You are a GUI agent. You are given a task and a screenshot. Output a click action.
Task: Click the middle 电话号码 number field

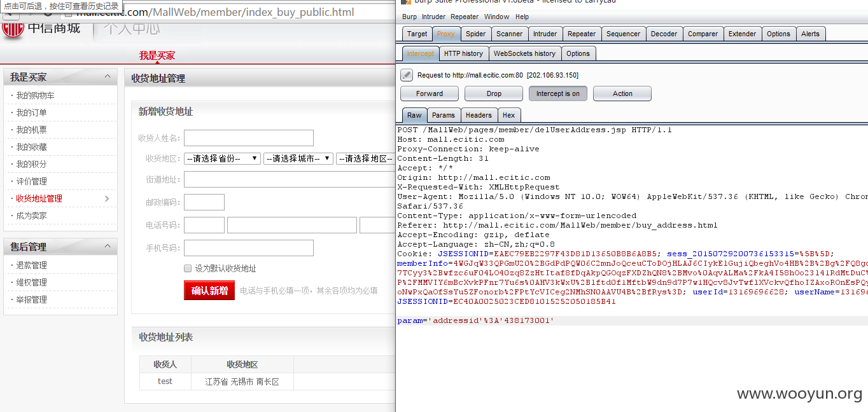point(292,225)
